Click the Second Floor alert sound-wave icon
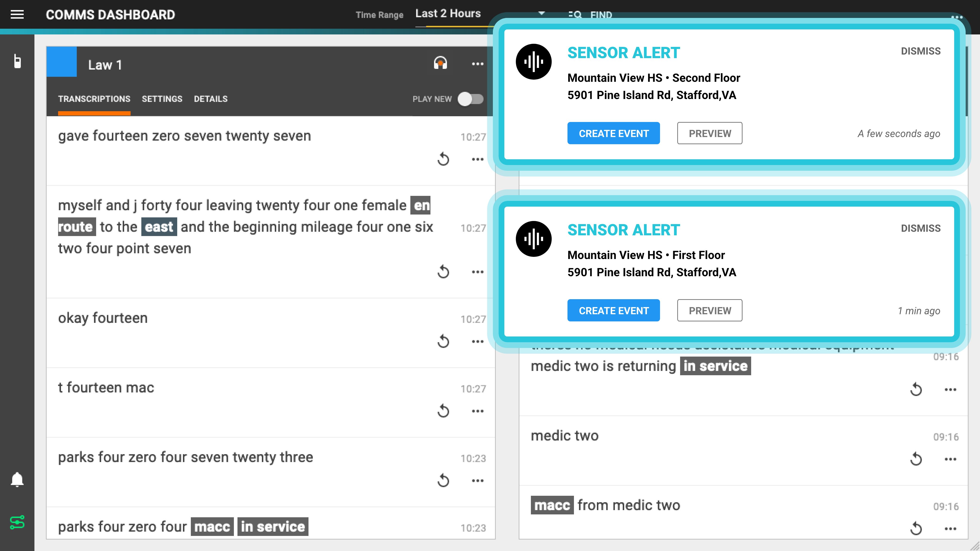 tap(533, 62)
